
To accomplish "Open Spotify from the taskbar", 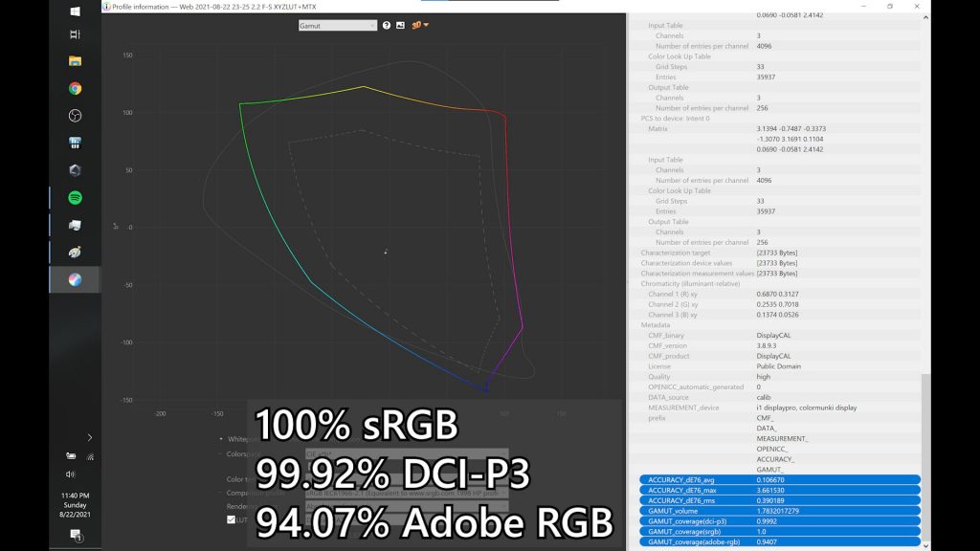I will pyautogui.click(x=75, y=197).
